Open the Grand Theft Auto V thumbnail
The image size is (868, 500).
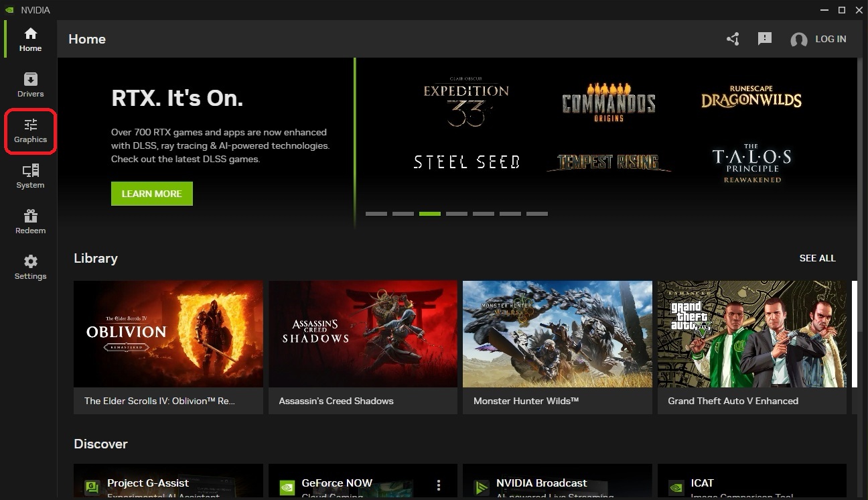pos(752,334)
